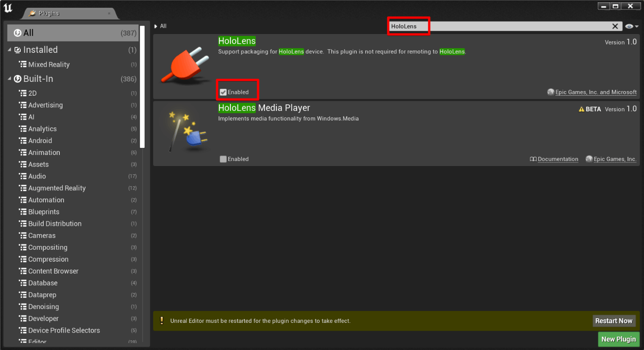Click the book icon beside Documentation

pos(533,159)
